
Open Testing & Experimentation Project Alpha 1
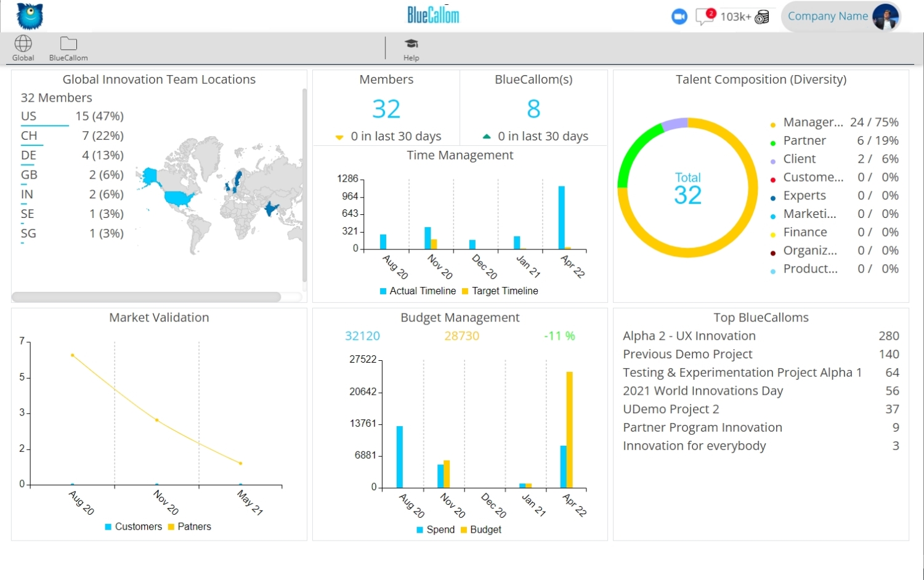pos(761,373)
